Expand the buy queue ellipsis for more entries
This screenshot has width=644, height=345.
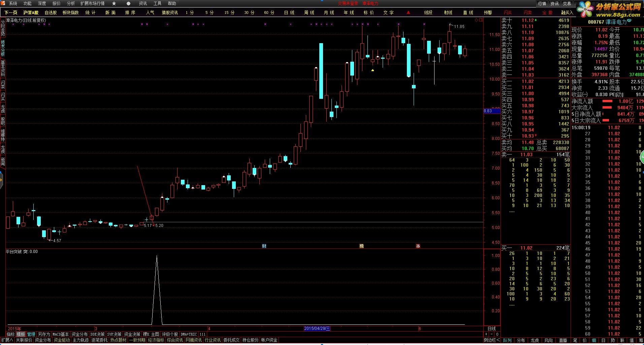coord(512,305)
